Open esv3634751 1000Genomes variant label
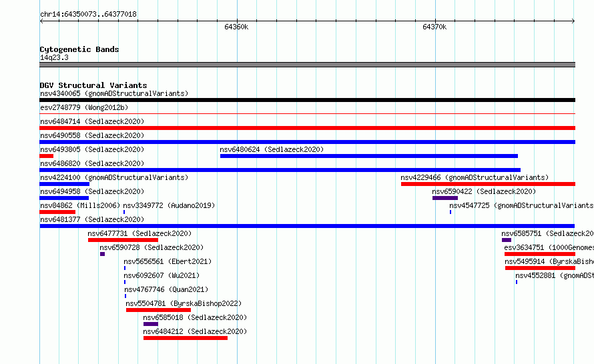Image resolution: width=594 pixels, height=364 pixels. coord(549,247)
